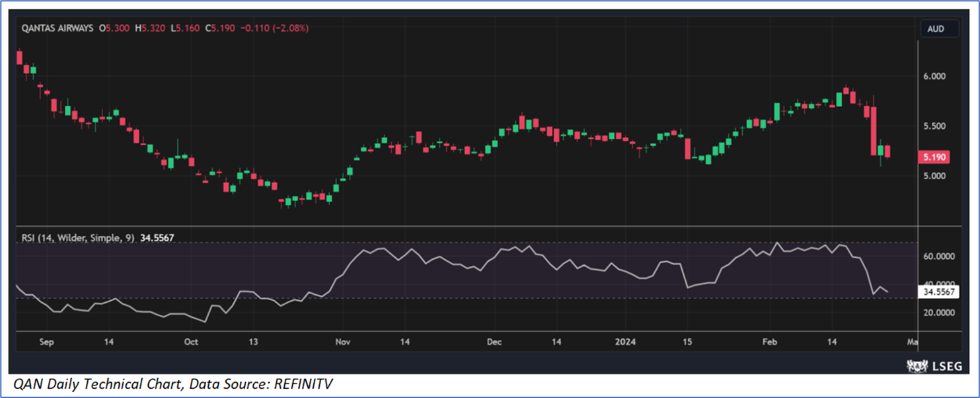Click the LSEG logo icon
The image size is (980, 398).
pyautogui.click(x=916, y=366)
